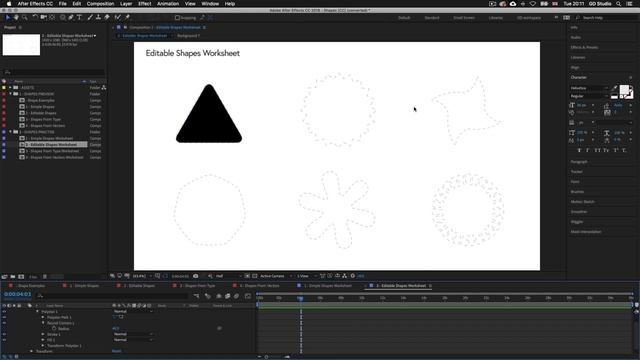The height and width of the screenshot is (360, 640).
Task: Select the Eraser tool
Action: point(107,18)
